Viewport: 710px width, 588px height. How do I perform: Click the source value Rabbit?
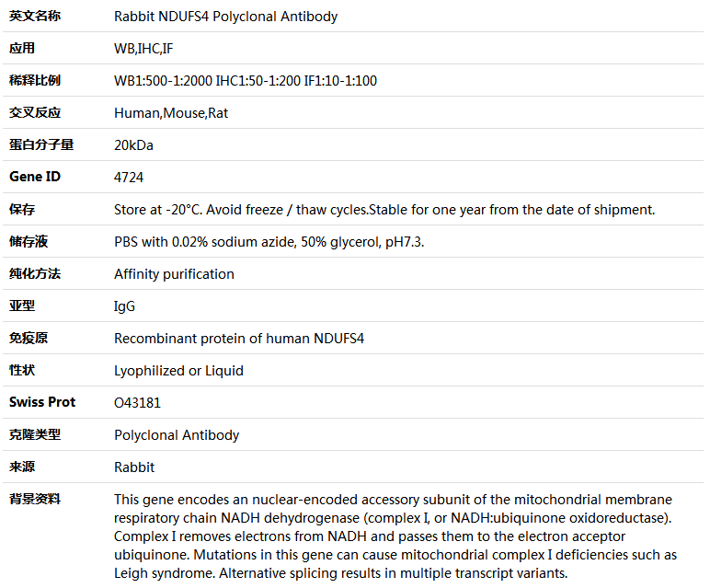(134, 467)
